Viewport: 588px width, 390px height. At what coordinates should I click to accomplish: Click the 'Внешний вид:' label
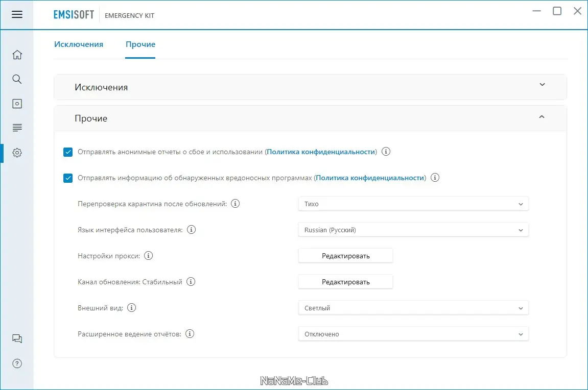(101, 308)
